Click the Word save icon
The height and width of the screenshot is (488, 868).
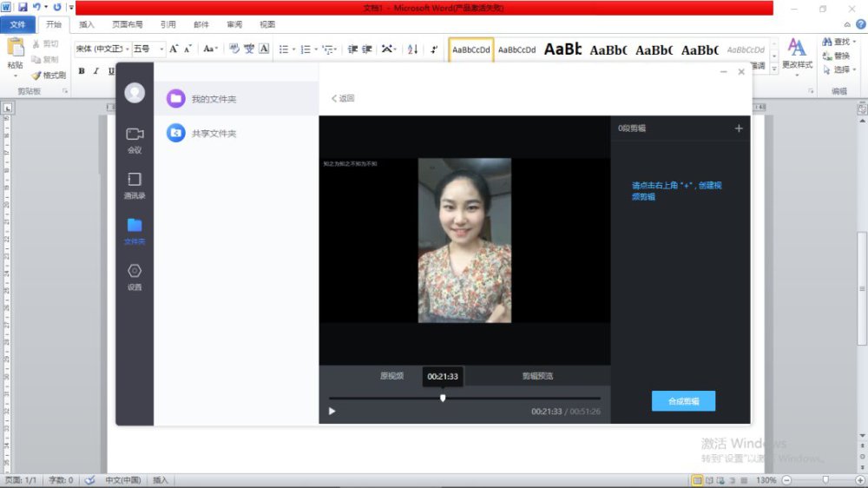click(x=23, y=7)
